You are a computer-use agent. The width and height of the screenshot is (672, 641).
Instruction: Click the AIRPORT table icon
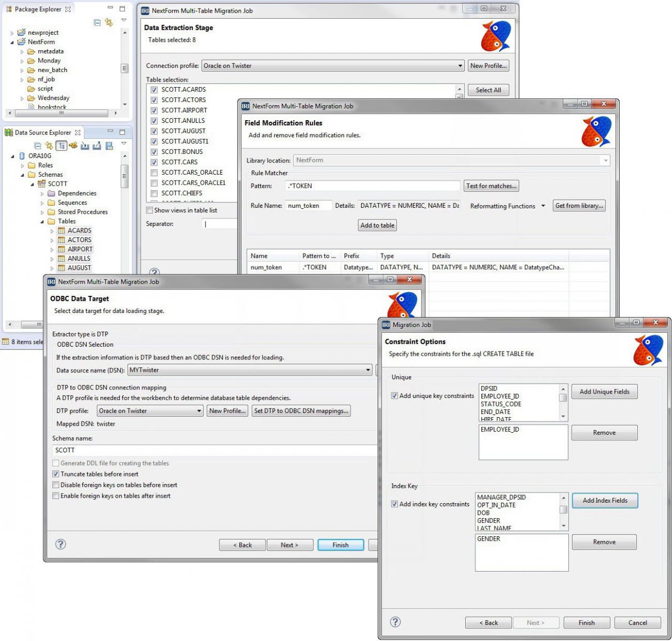61,249
